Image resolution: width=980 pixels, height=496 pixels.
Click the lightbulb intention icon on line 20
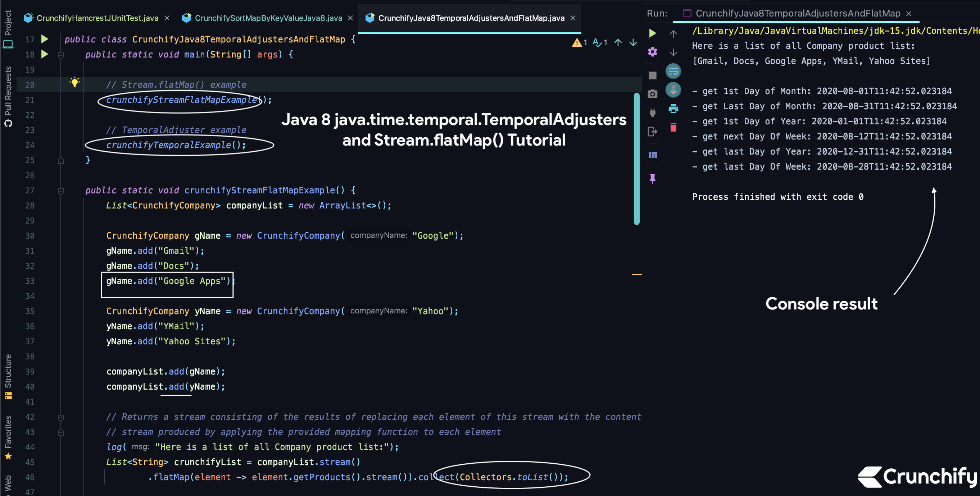[x=74, y=82]
